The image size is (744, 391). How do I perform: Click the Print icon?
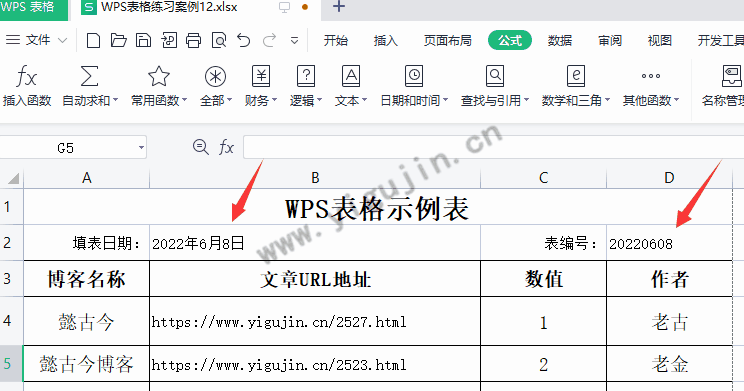tap(194, 41)
